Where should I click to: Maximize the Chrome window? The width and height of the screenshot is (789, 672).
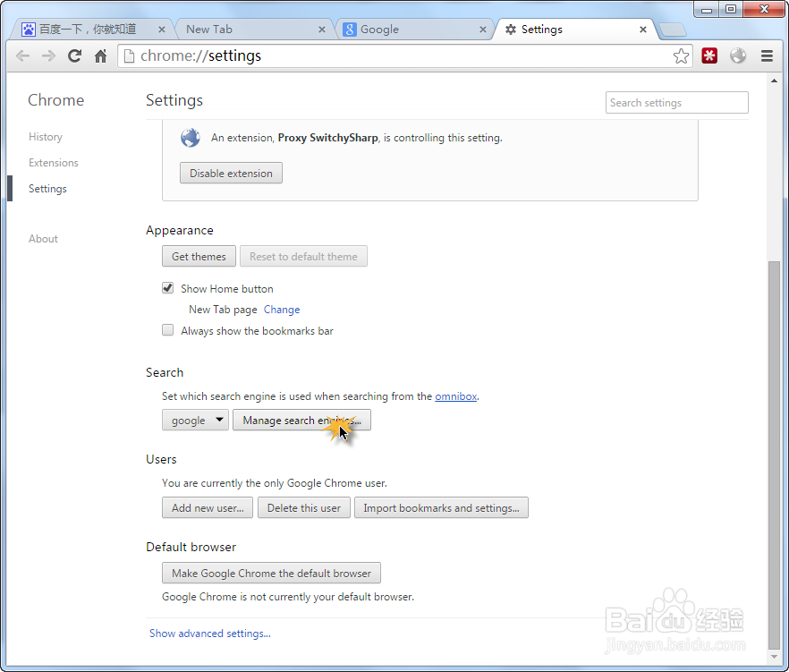tap(731, 10)
